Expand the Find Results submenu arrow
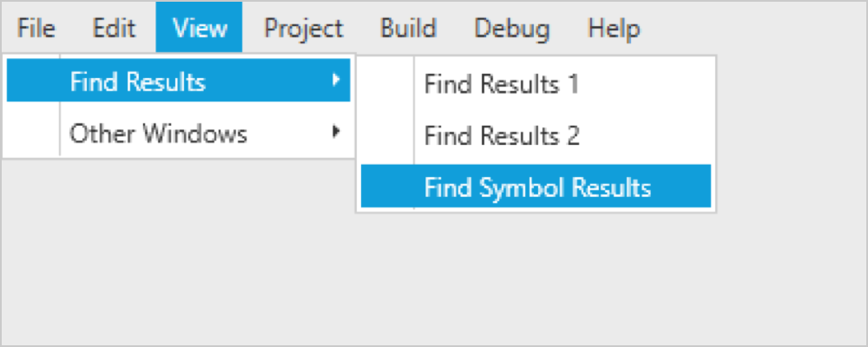This screenshot has width=868, height=347. [x=335, y=82]
